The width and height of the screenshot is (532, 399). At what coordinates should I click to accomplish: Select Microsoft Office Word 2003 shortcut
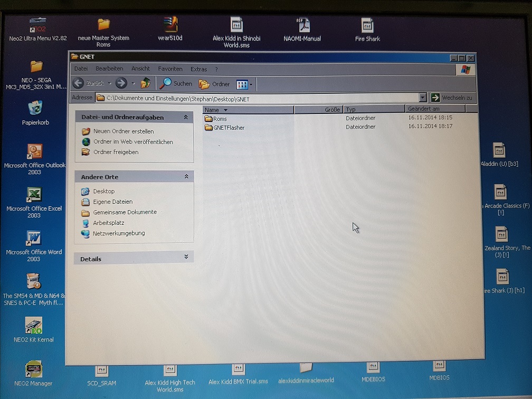tap(34, 246)
